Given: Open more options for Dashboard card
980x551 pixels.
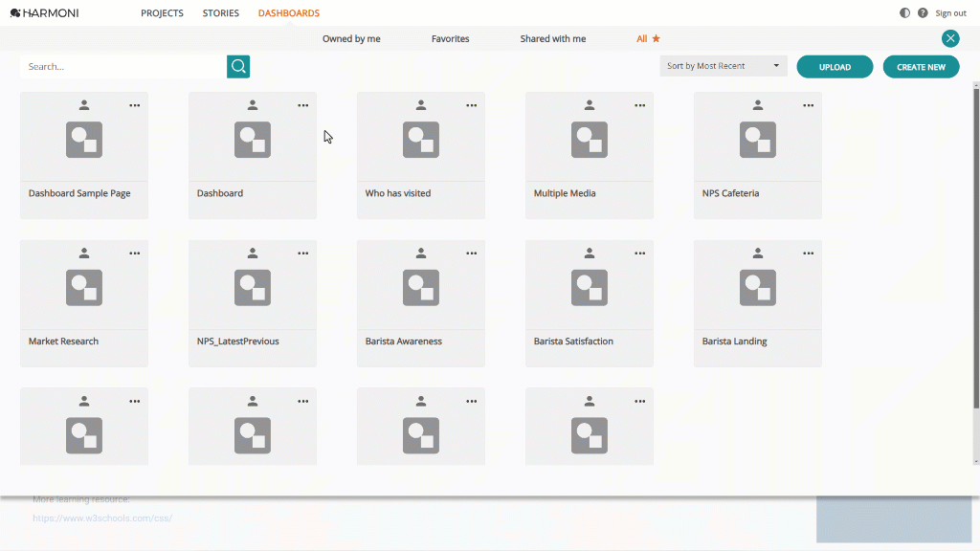Looking at the screenshot, I should (x=303, y=105).
